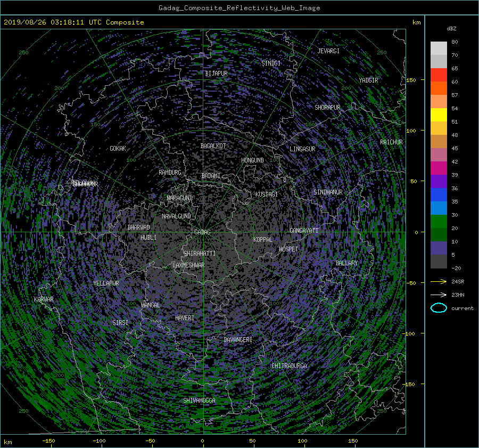Click the yellow 24SR arrow icon
The height and width of the screenshot is (448, 479).
pyautogui.click(x=439, y=281)
